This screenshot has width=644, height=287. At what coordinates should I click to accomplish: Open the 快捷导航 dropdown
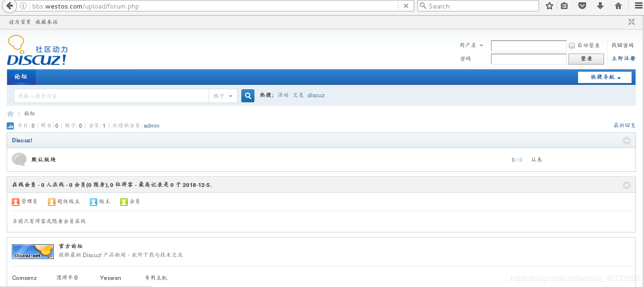click(605, 77)
